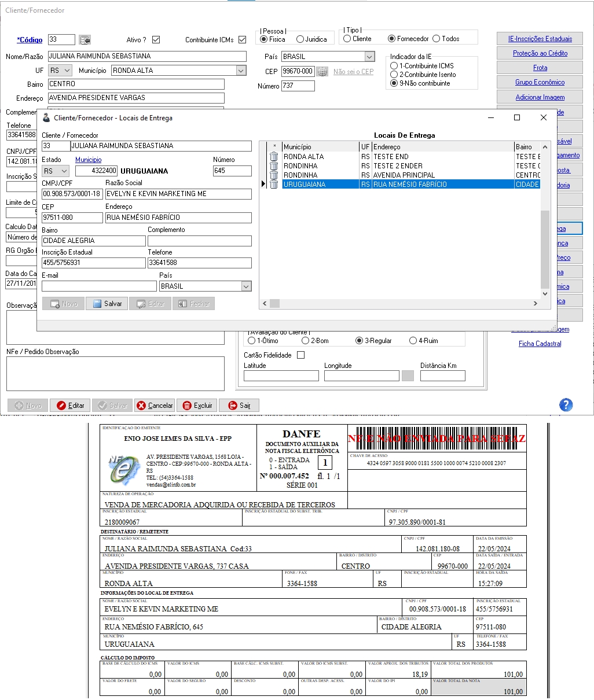Click the small gray button beside Longitude field
This screenshot has height=700, width=594.
pyautogui.click(x=408, y=375)
